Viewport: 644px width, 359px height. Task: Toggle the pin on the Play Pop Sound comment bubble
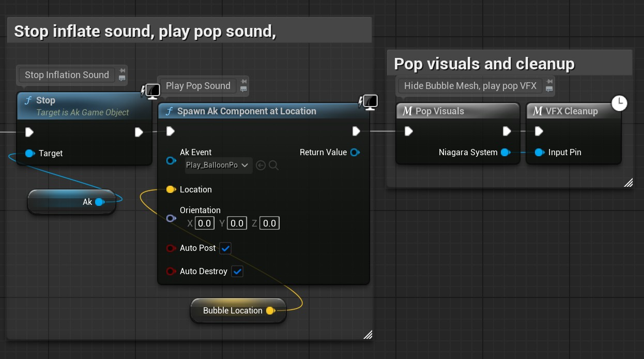coord(244,82)
